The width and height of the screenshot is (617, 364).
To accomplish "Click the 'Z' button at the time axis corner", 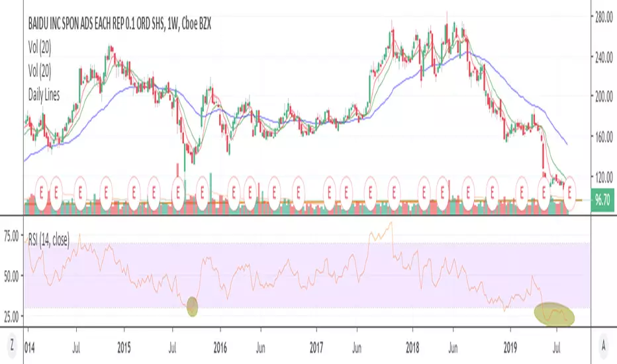I will [x=12, y=345].
